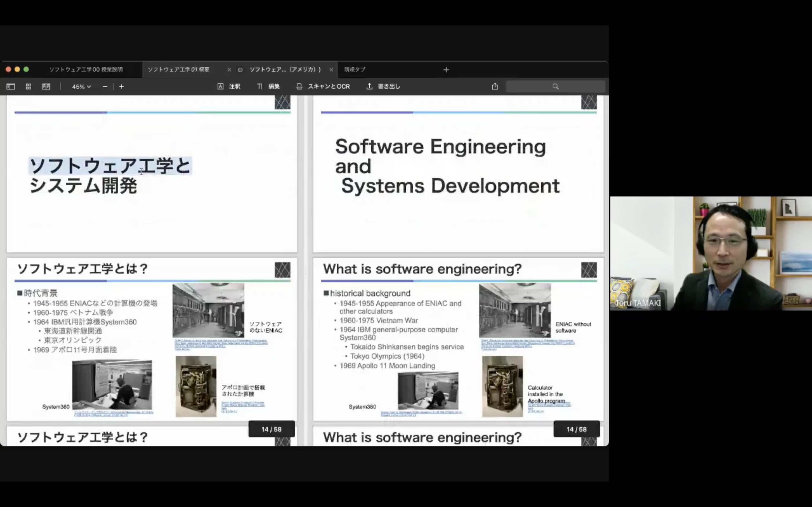
Task: Switch to two-page layout view
Action: click(46, 86)
